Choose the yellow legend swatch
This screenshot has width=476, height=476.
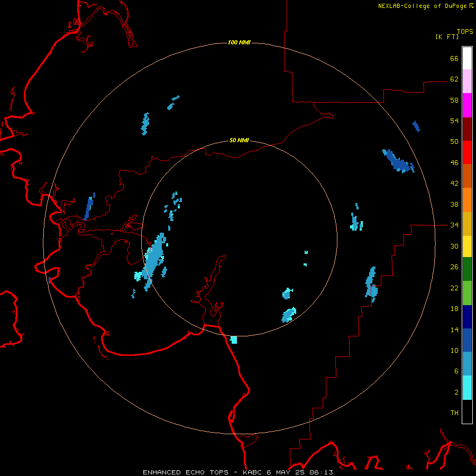(467, 246)
